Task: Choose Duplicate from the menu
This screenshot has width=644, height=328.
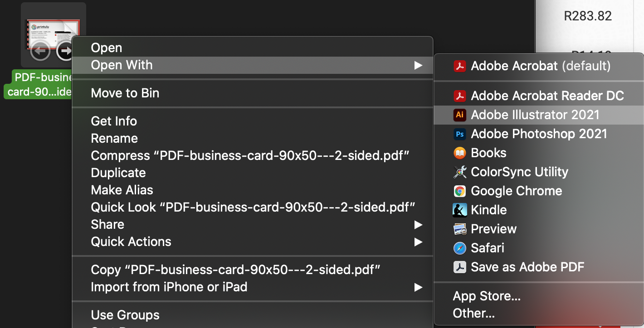Action: pyautogui.click(x=253, y=173)
